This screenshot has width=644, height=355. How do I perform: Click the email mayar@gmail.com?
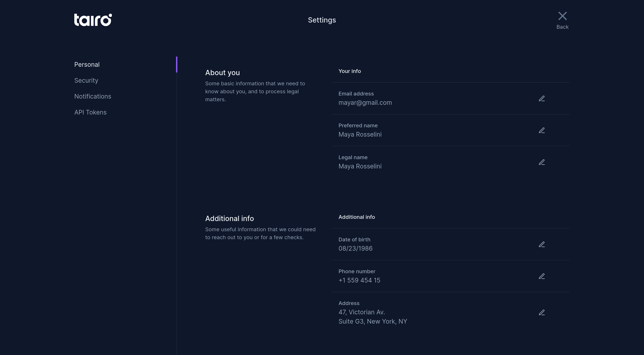coord(365,103)
